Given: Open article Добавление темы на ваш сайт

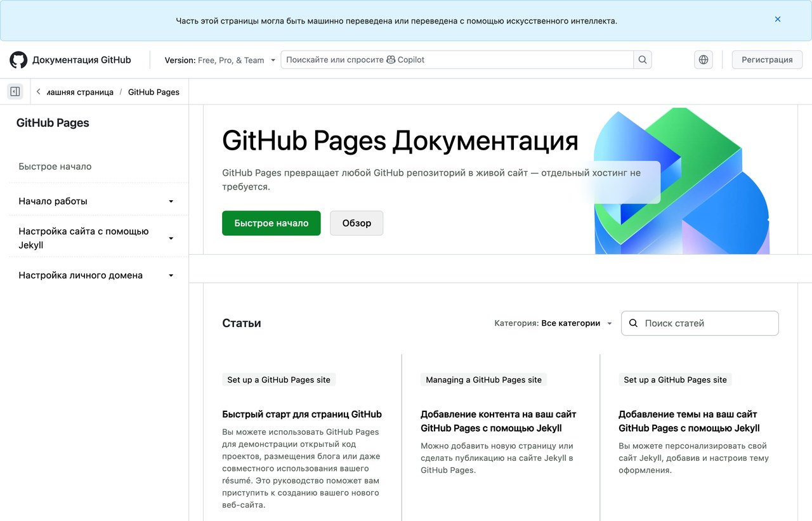Looking at the screenshot, I should tap(689, 421).
